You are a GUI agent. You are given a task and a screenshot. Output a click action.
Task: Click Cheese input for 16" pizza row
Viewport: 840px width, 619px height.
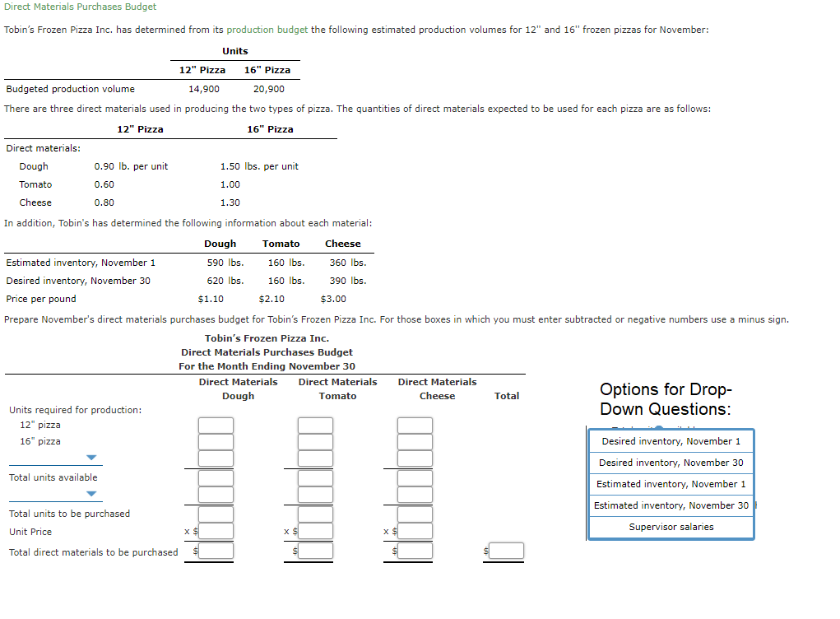coord(415,442)
